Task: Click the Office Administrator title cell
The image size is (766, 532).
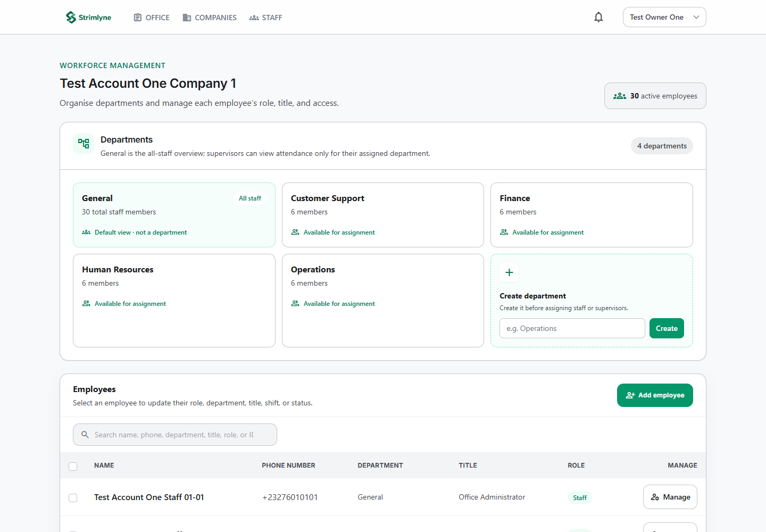Action: pyautogui.click(x=492, y=497)
